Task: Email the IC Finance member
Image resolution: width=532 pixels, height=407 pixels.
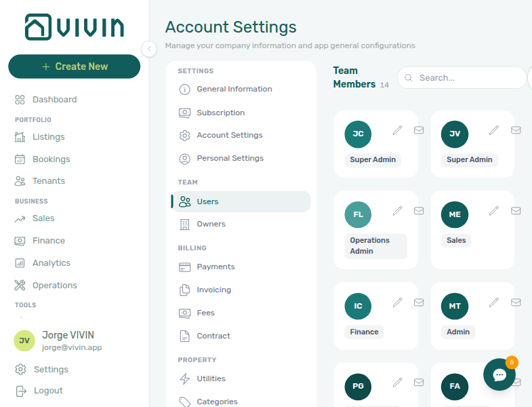Action: (419, 303)
